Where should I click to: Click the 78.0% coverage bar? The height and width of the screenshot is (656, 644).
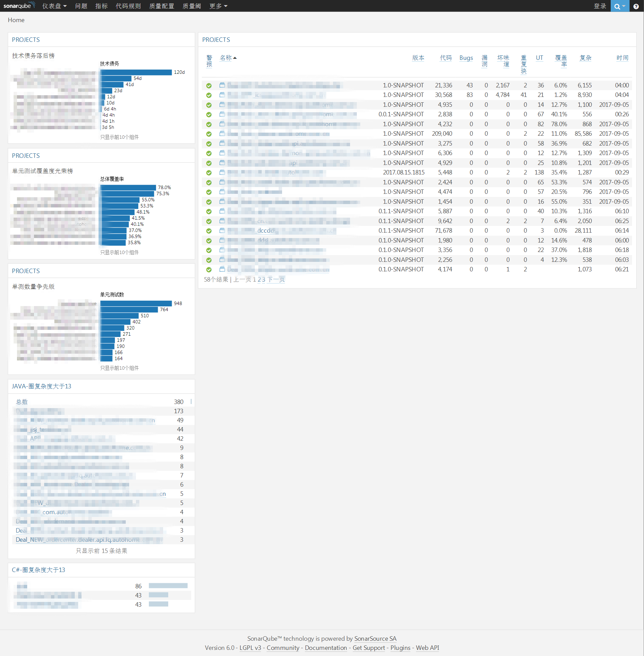(x=128, y=188)
